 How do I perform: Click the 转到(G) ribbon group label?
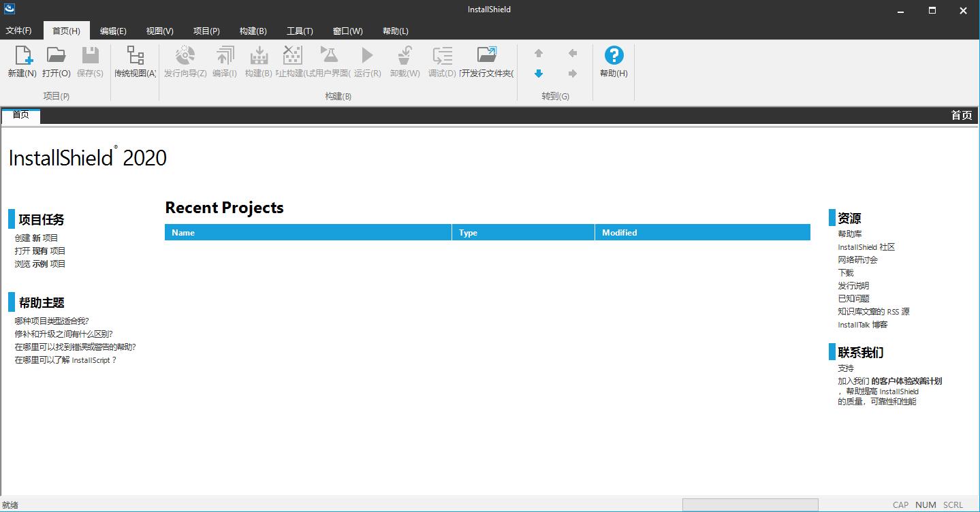pyautogui.click(x=555, y=96)
